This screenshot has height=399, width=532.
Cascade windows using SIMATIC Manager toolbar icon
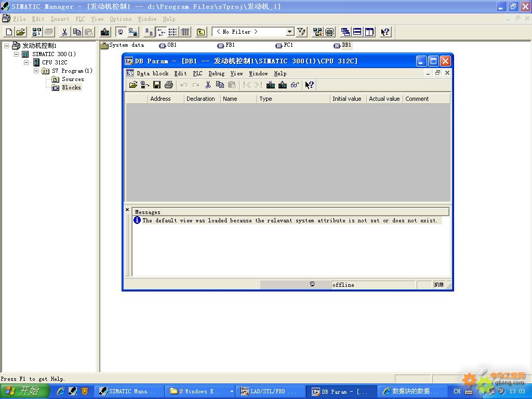click(x=345, y=32)
